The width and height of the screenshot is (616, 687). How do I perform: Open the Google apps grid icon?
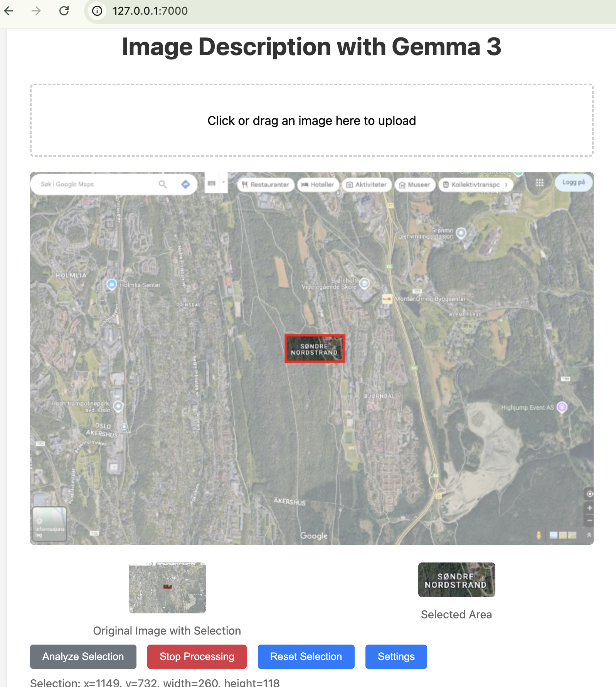540,183
